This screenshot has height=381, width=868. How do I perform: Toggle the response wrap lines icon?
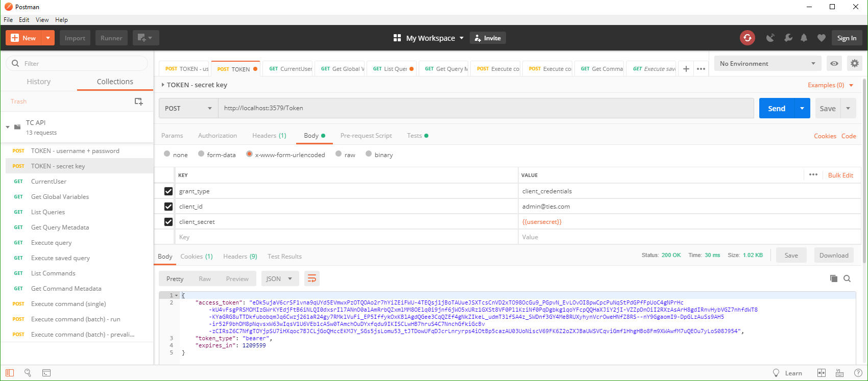(x=311, y=278)
